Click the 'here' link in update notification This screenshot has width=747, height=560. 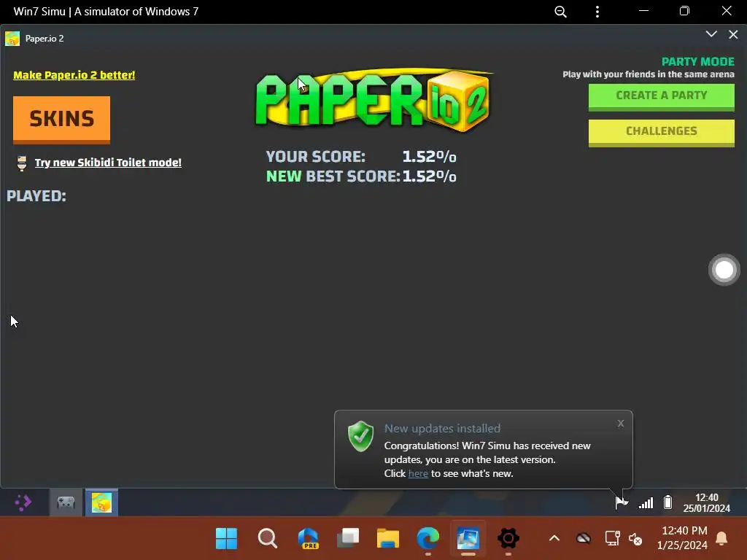point(418,474)
